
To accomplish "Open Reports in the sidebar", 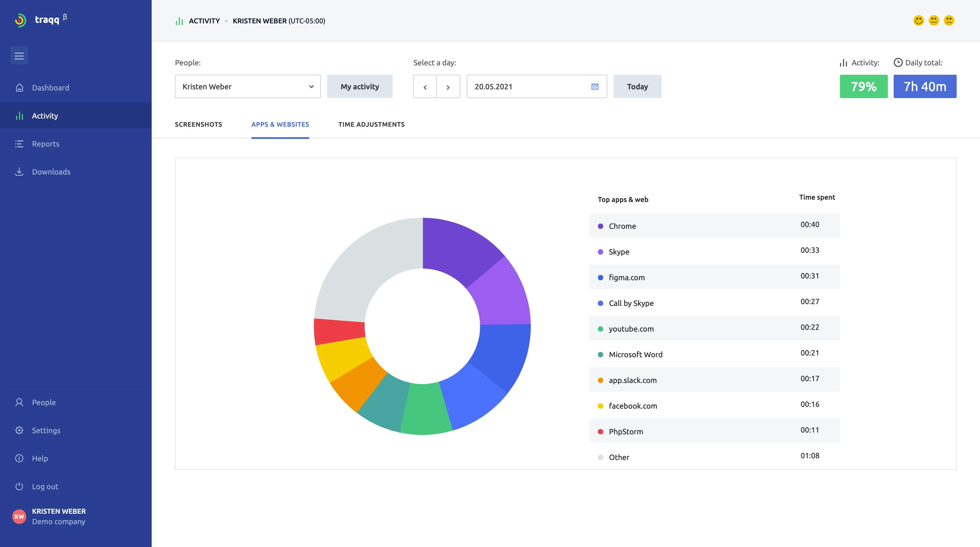I will point(45,144).
